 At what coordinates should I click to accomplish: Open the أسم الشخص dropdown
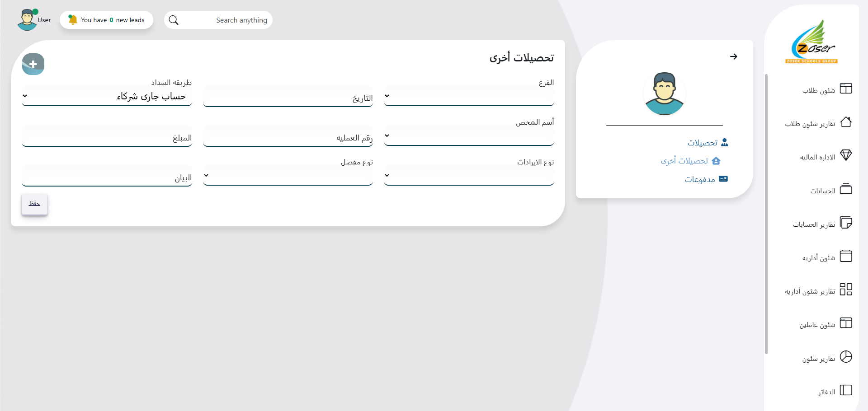coord(468,136)
